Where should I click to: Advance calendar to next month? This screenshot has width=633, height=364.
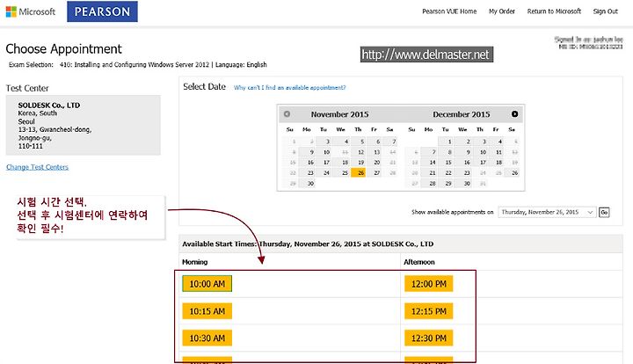coord(514,114)
